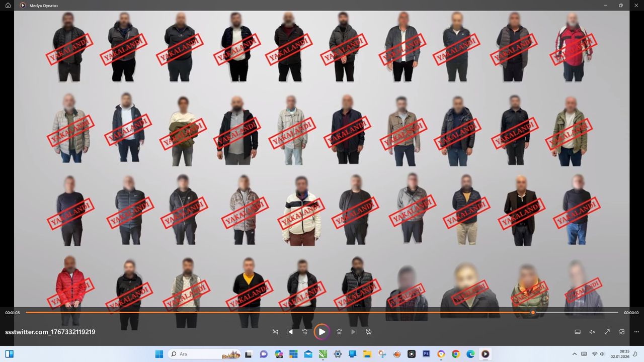Click the playback seek bar handle

click(x=533, y=312)
